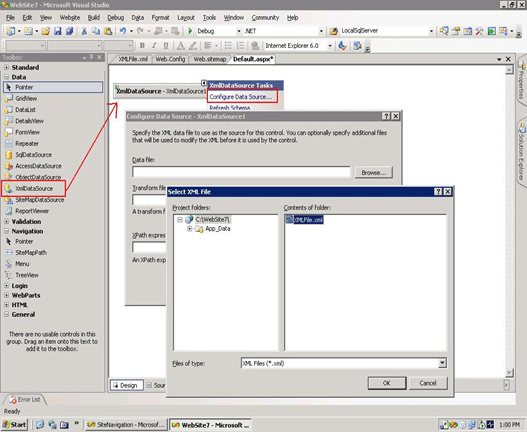Click Browse button for Data file
527x432 pixels.
(374, 173)
